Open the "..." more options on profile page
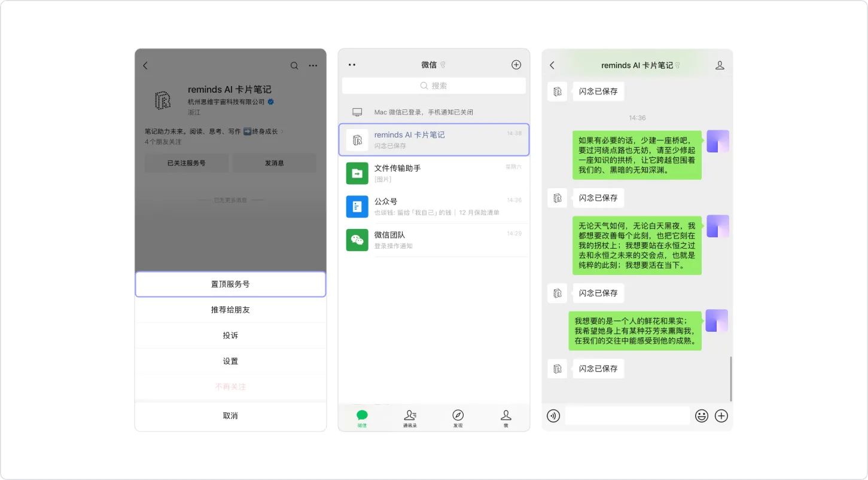Image resolution: width=868 pixels, height=480 pixels. (313, 65)
